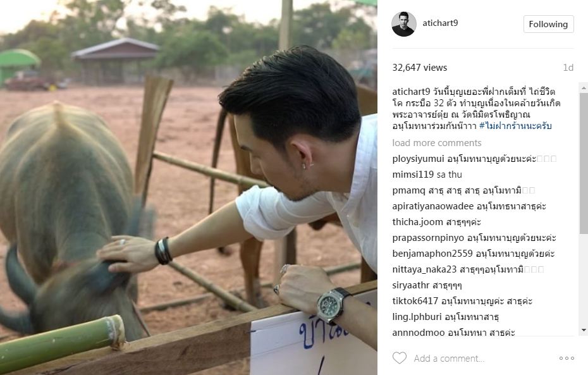Click the 1d post timestamp
This screenshot has width=588, height=375.
[568, 68]
